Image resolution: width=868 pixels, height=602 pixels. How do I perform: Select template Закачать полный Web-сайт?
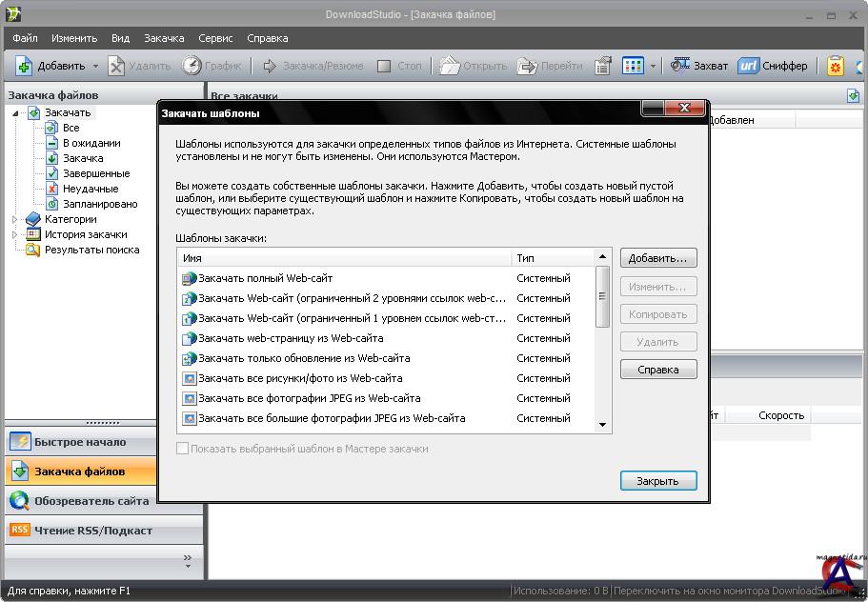[387, 278]
